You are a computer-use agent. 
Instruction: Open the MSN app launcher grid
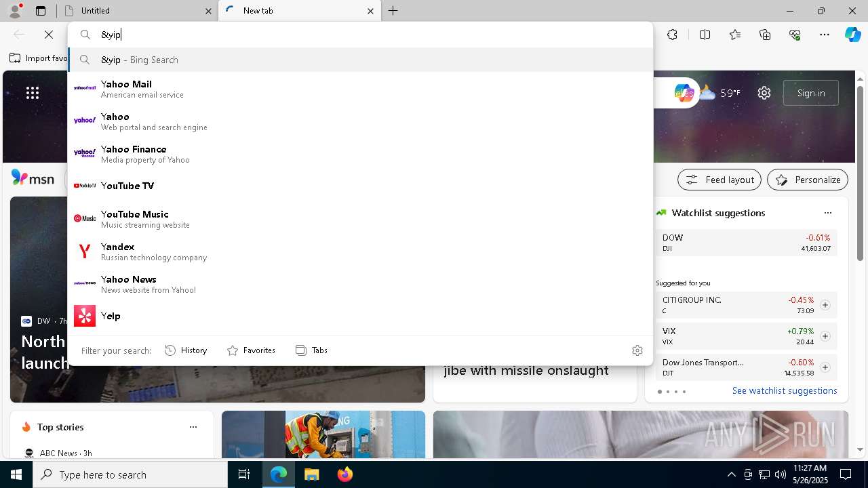(x=33, y=93)
